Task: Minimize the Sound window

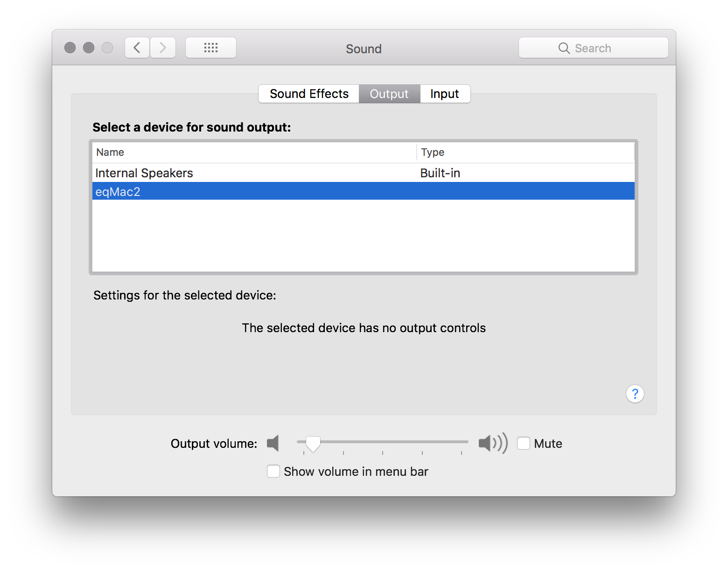Action: (89, 48)
